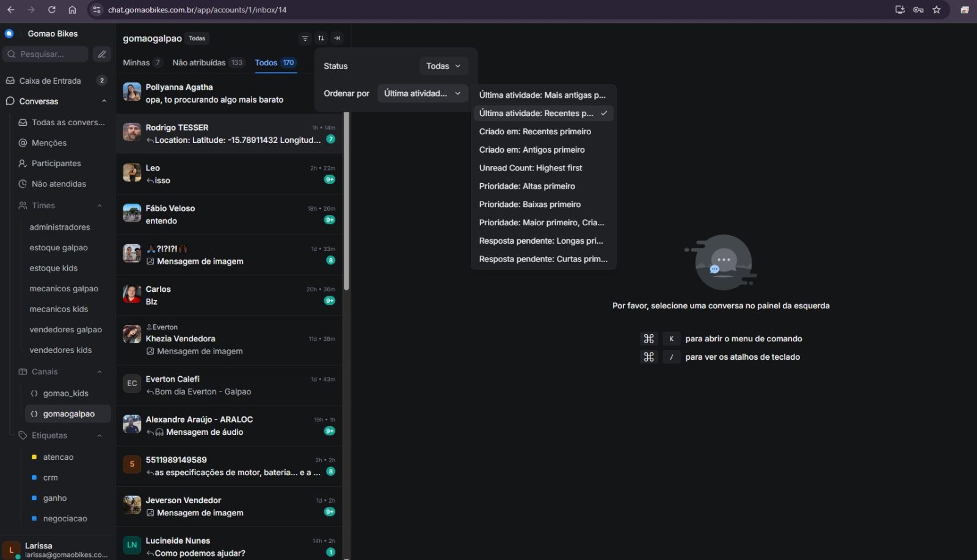Go to the browser home icon
This screenshot has width=977, height=560.
point(72,10)
